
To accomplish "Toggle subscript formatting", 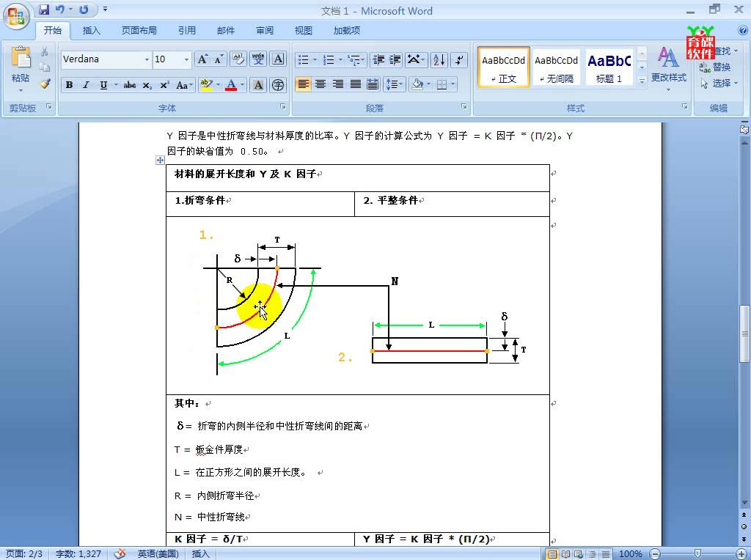I will click(x=147, y=85).
